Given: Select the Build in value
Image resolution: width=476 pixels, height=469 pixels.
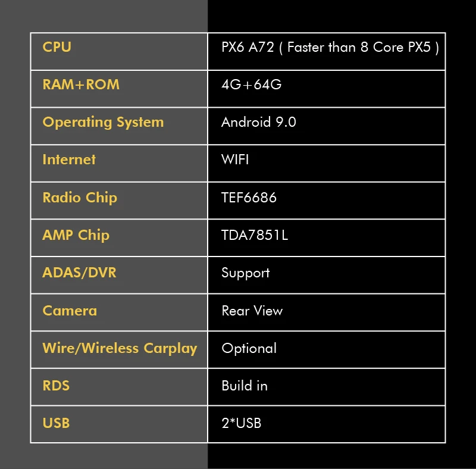Looking at the screenshot, I should pyautogui.click(x=244, y=386).
